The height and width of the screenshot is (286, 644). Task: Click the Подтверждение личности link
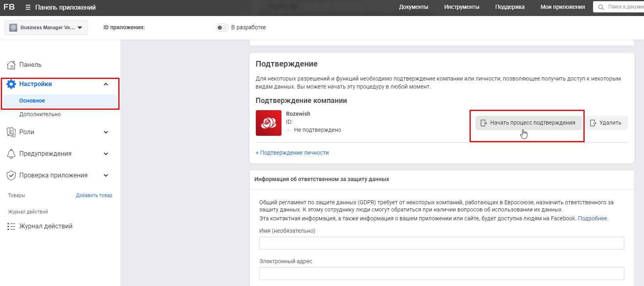292,153
